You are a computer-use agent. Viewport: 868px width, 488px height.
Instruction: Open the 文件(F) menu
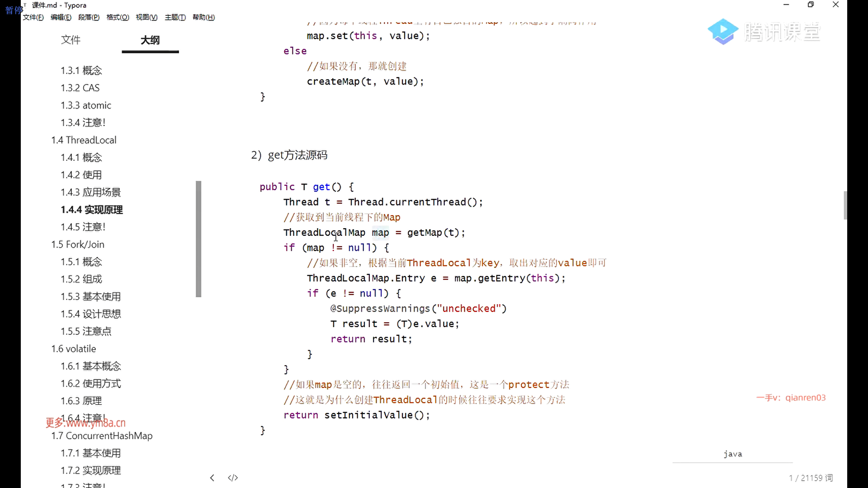pyautogui.click(x=33, y=17)
